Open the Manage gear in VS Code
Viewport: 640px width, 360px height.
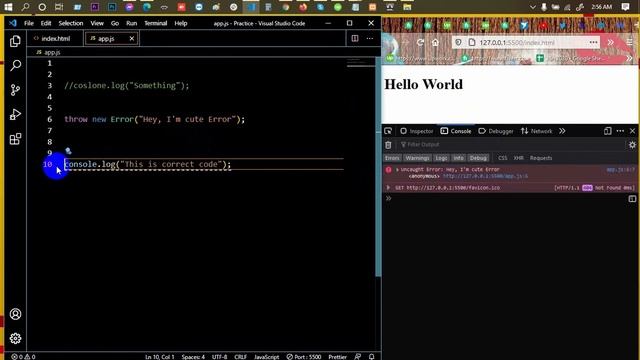click(x=16, y=338)
